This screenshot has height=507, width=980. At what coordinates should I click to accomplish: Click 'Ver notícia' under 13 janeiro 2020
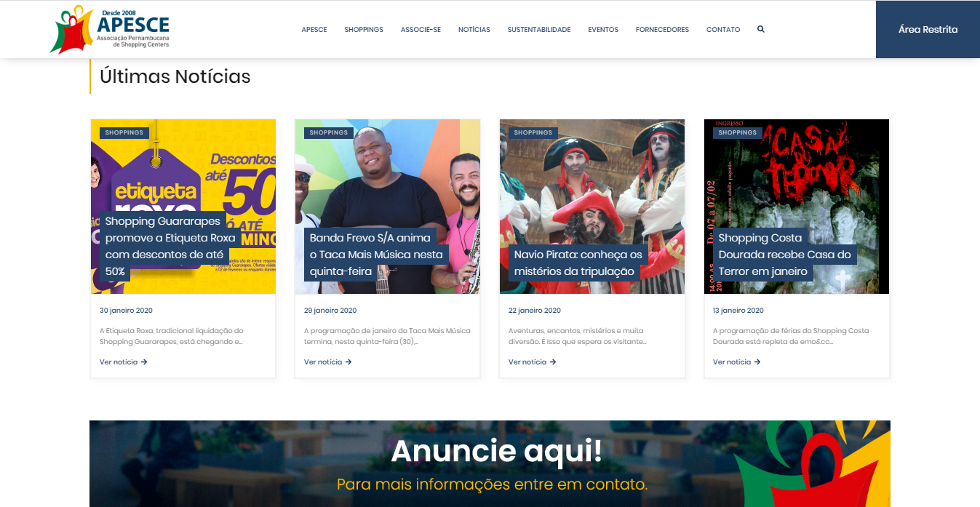[x=737, y=362]
